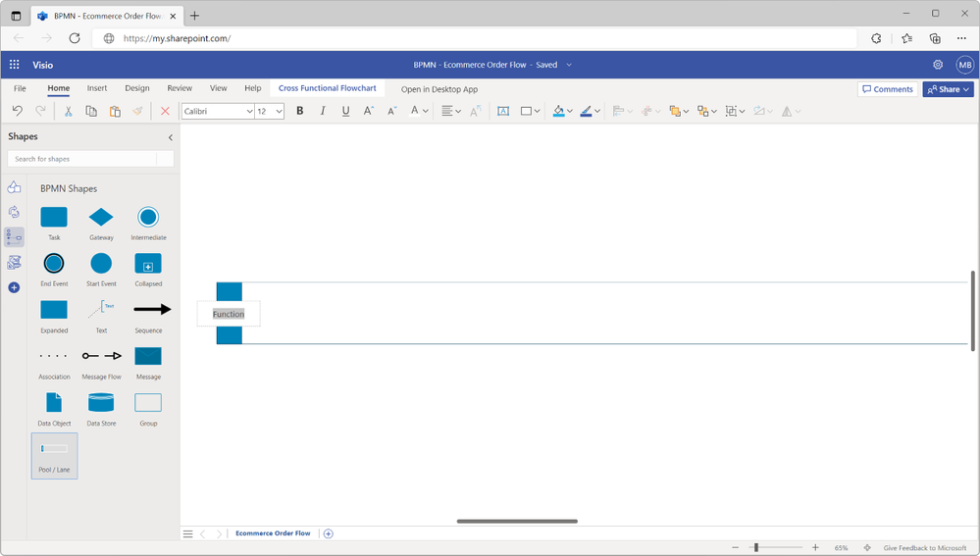Click Give Feedback to Microsoft

pos(925,548)
